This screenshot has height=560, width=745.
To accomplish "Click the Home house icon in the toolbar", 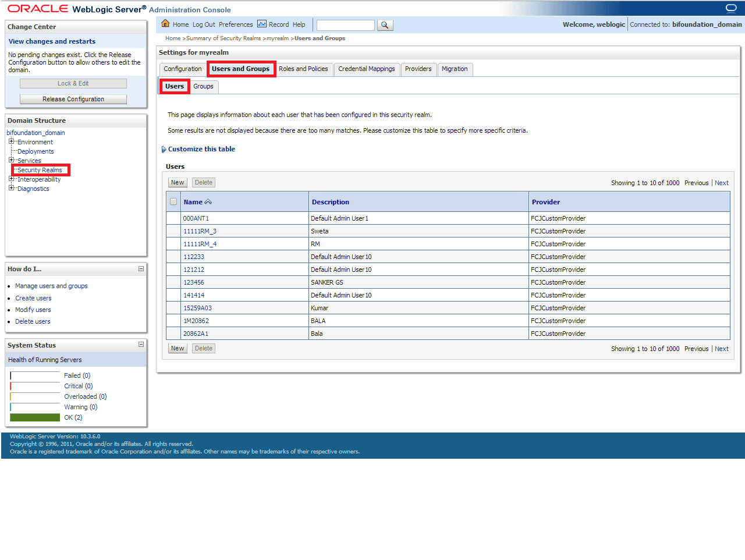I will [x=165, y=24].
